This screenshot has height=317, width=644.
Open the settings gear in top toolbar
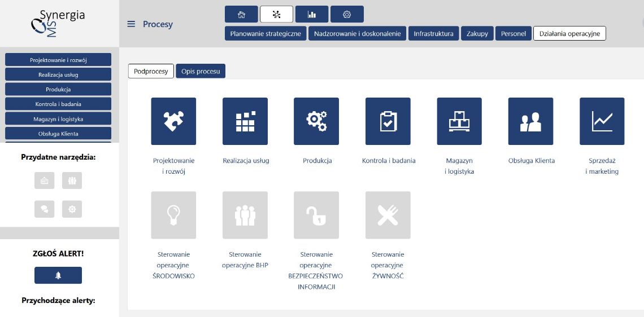tap(347, 14)
